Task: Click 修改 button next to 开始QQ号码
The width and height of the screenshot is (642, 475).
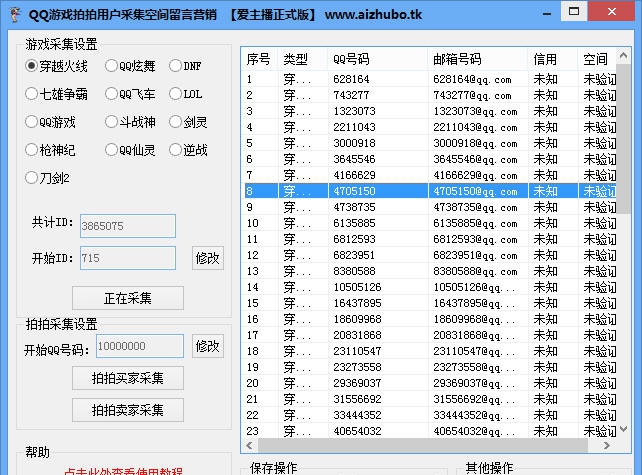Action: (208, 346)
